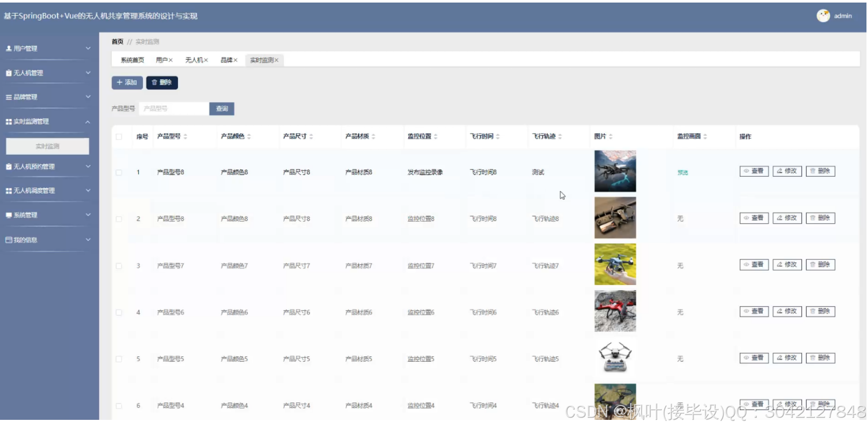
Task: Click the 用户管理 person icon in sidebar
Action: click(9, 49)
